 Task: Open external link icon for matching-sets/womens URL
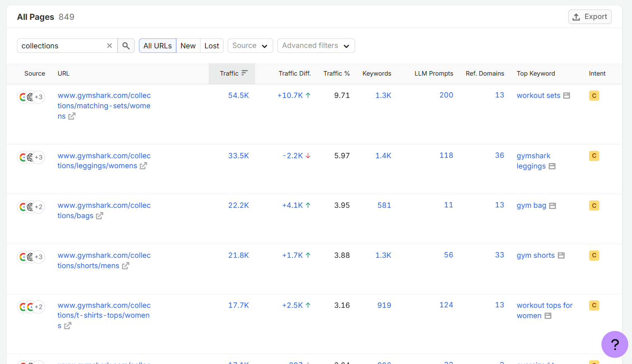point(72,117)
